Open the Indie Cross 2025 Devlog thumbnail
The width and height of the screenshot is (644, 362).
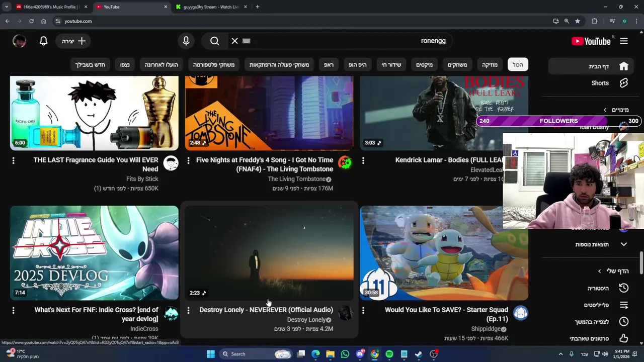94,253
